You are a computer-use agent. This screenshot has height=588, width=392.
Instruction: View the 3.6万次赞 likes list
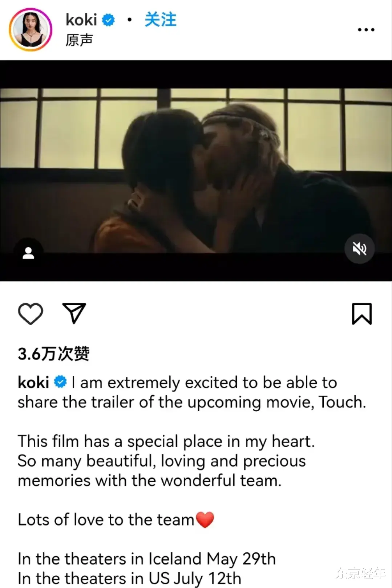54,354
